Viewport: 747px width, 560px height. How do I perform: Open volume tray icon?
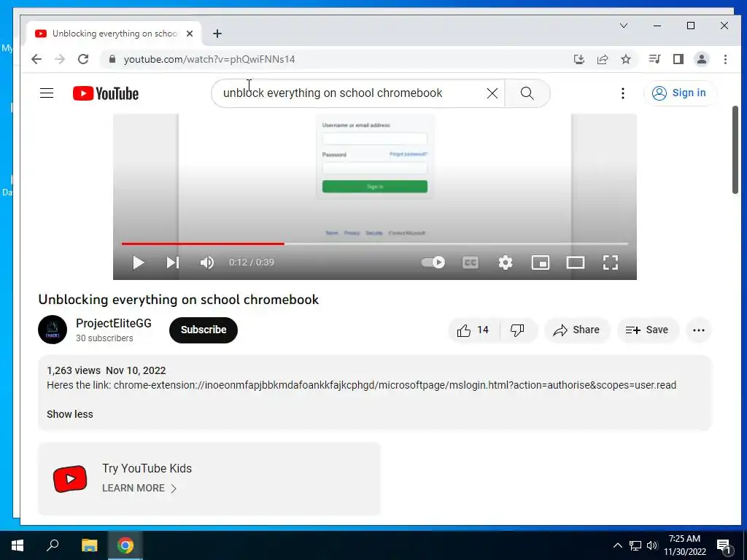point(652,545)
